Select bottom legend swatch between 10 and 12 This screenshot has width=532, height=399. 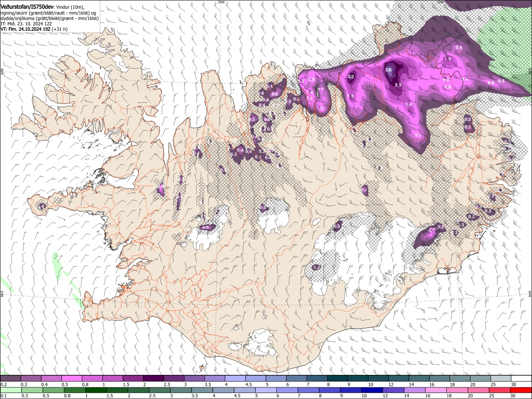point(372,390)
